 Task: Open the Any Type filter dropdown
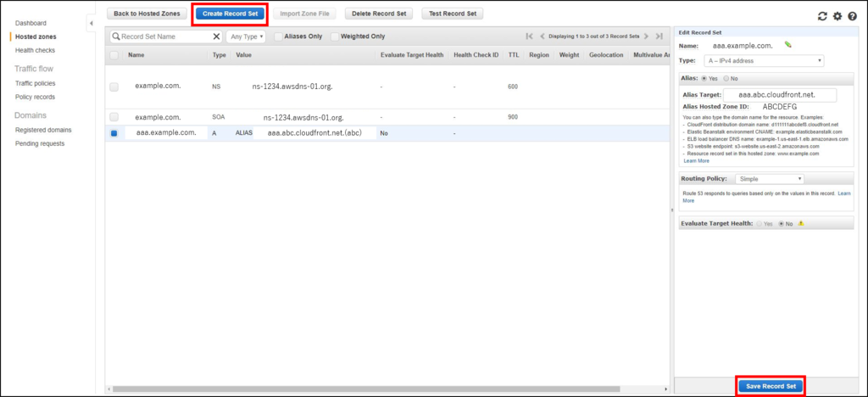(x=246, y=36)
